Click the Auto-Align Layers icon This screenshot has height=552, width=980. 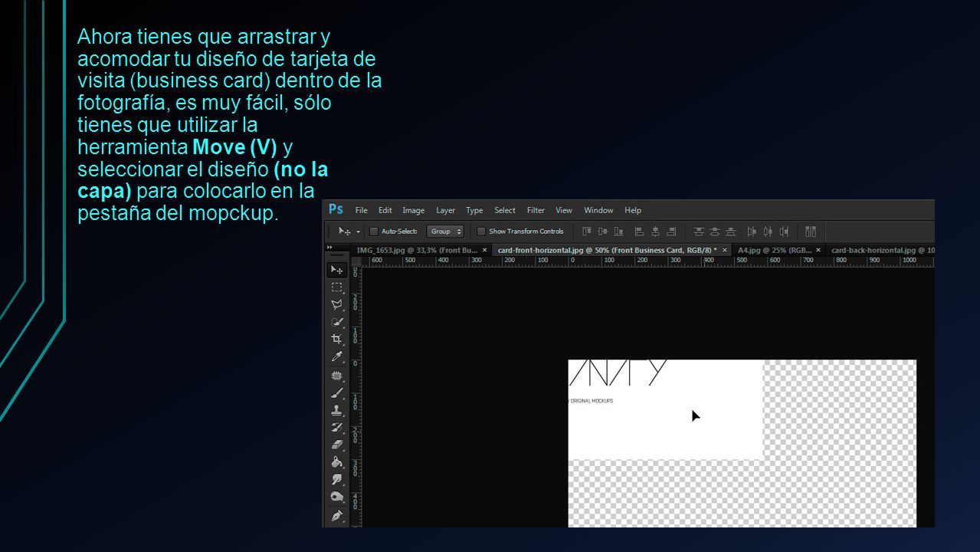(811, 231)
